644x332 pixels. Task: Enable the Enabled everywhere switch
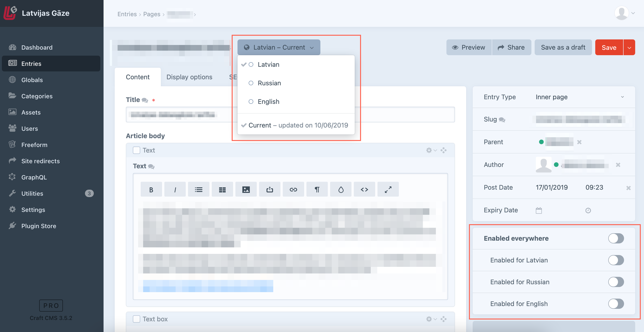click(616, 238)
